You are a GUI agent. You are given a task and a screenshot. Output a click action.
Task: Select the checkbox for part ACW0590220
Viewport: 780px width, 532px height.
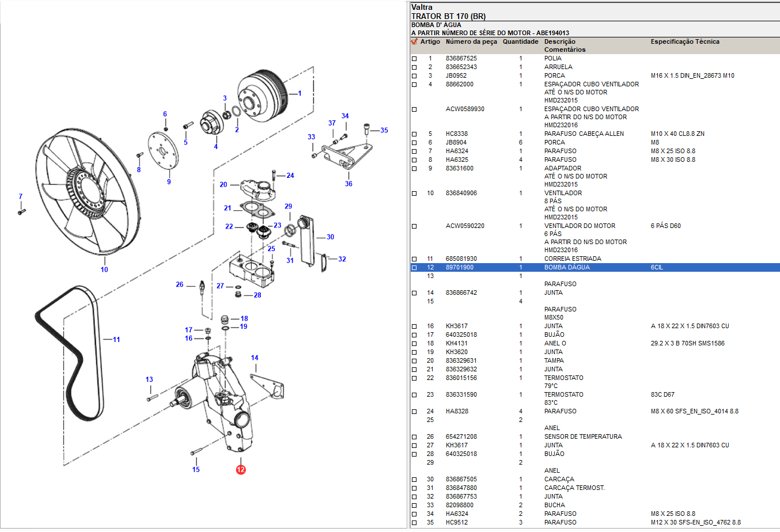click(x=414, y=226)
